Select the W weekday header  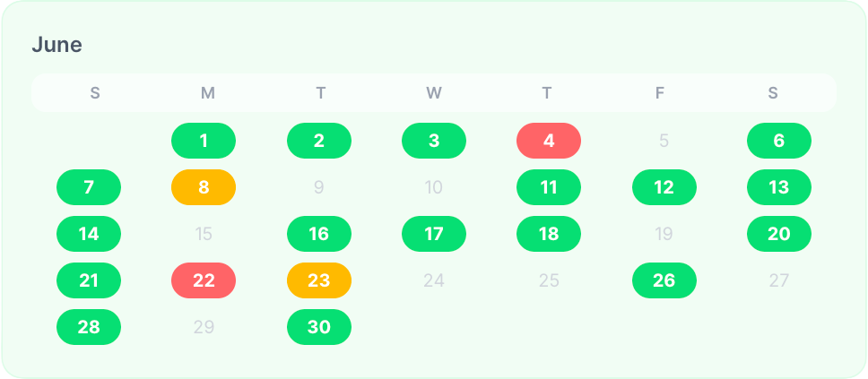click(434, 93)
